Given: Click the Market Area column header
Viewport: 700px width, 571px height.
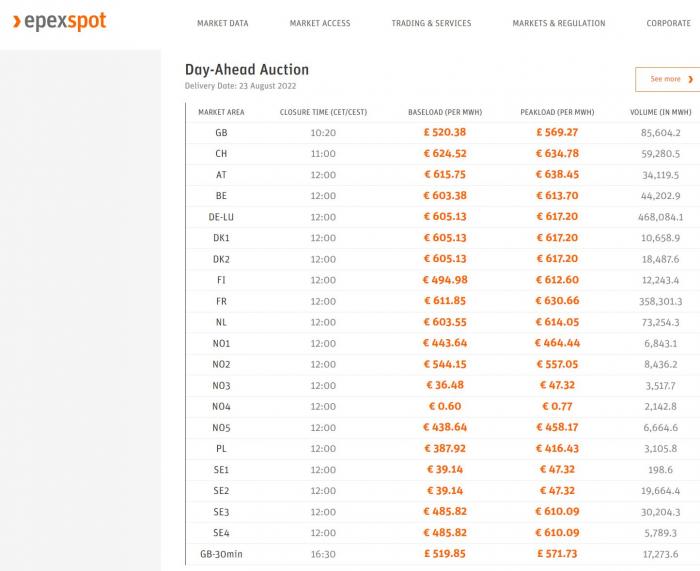Looking at the screenshot, I should pyautogui.click(x=221, y=113).
